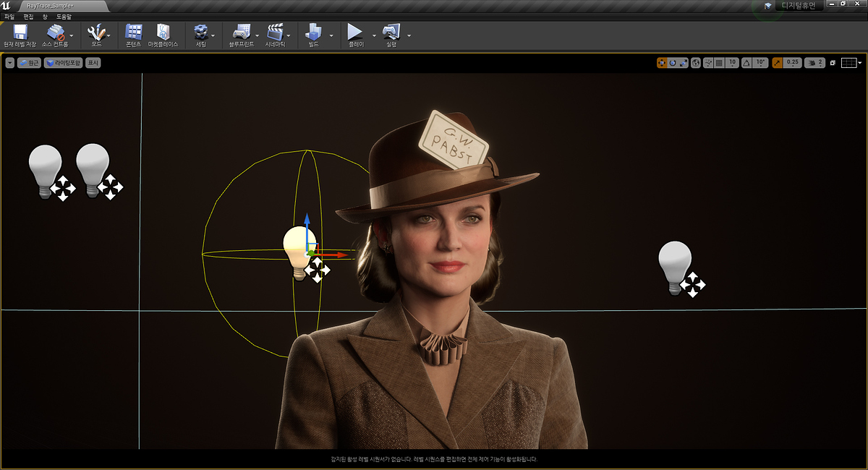Toggle rotation snapping triangle icon
Viewport: 868px width, 470px height.
[x=746, y=63]
